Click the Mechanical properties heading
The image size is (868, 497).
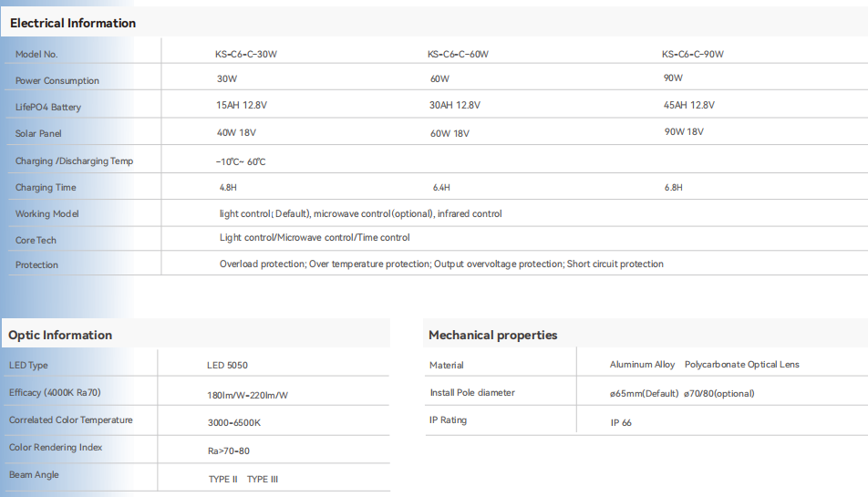coord(492,336)
